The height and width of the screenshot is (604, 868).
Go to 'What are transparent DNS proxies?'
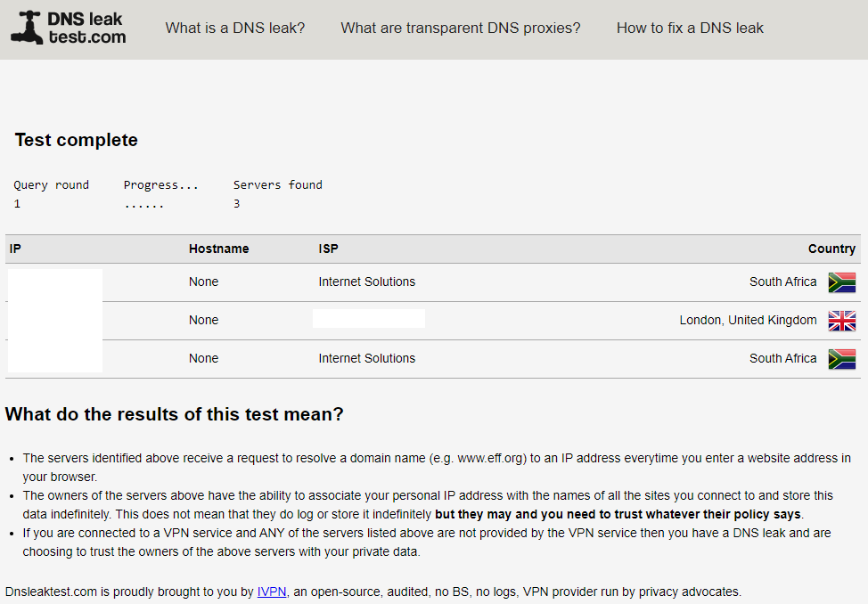tap(460, 28)
